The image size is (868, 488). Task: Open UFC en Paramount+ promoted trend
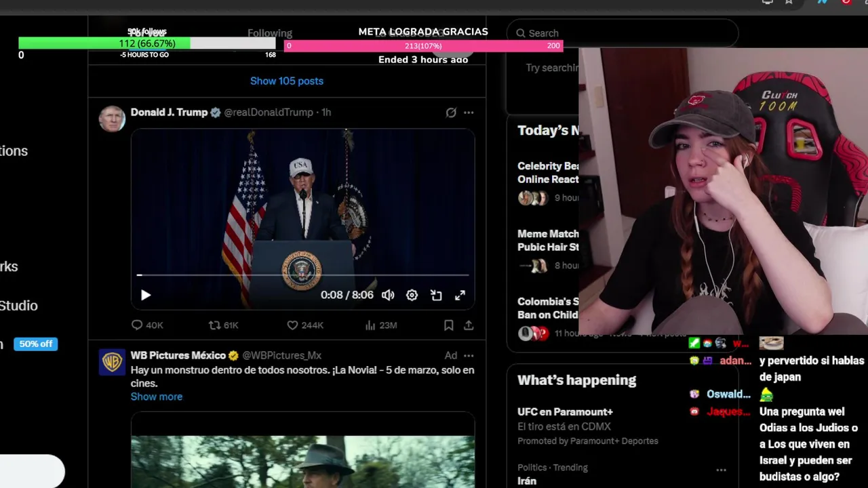565,412
